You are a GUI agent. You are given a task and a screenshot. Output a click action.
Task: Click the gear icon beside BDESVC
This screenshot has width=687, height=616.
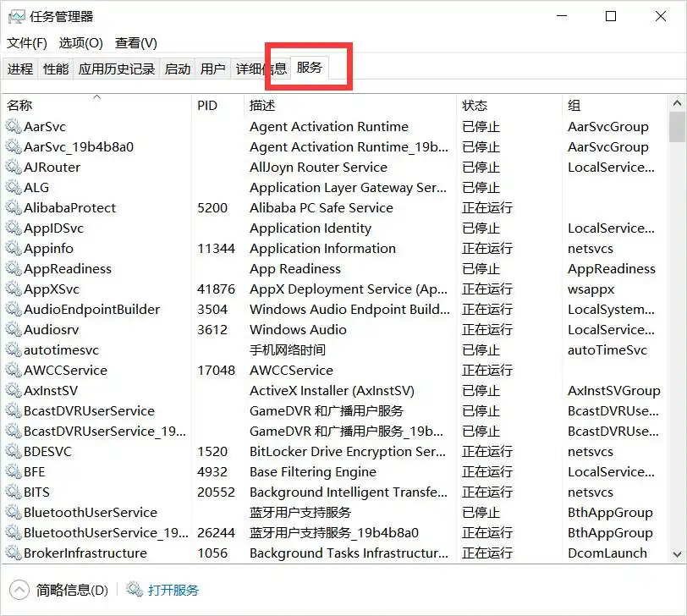coord(14,451)
